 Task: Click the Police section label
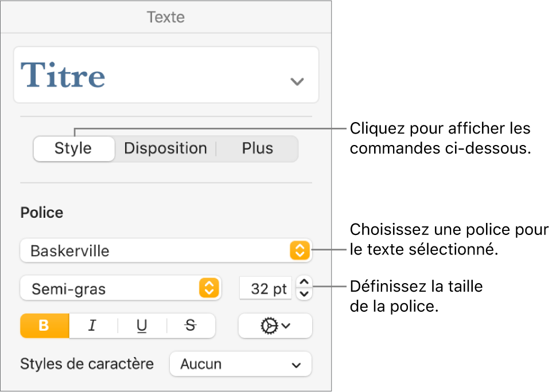coord(42,213)
